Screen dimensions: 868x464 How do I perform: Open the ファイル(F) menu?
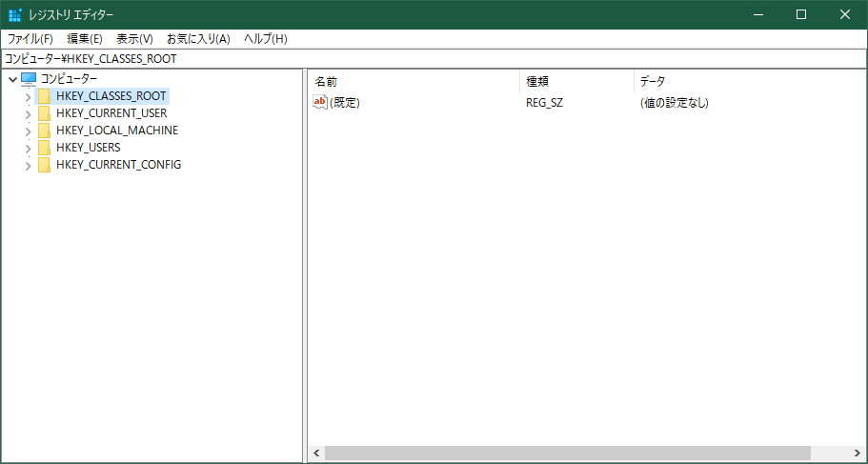click(30, 39)
